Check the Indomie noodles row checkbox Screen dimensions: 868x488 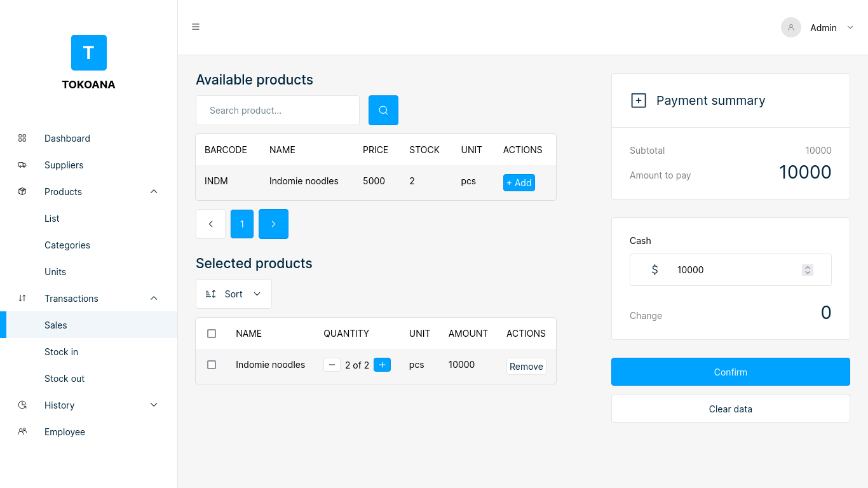[212, 365]
